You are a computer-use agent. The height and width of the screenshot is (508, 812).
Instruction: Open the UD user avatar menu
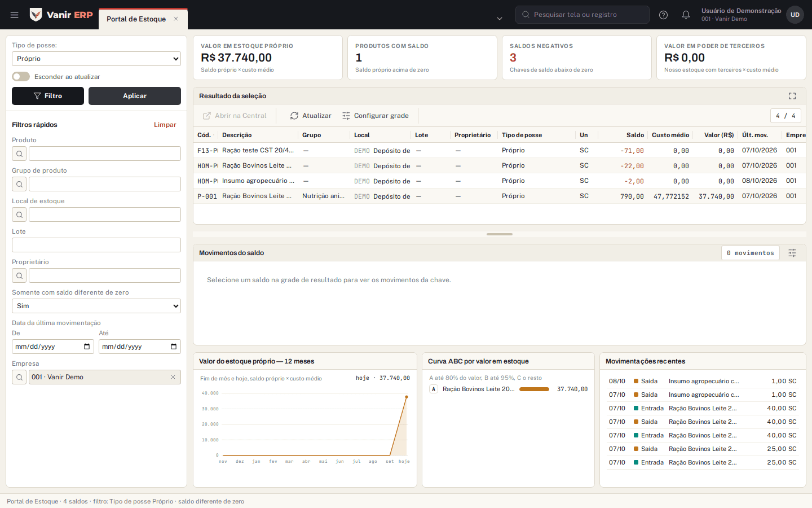(795, 15)
